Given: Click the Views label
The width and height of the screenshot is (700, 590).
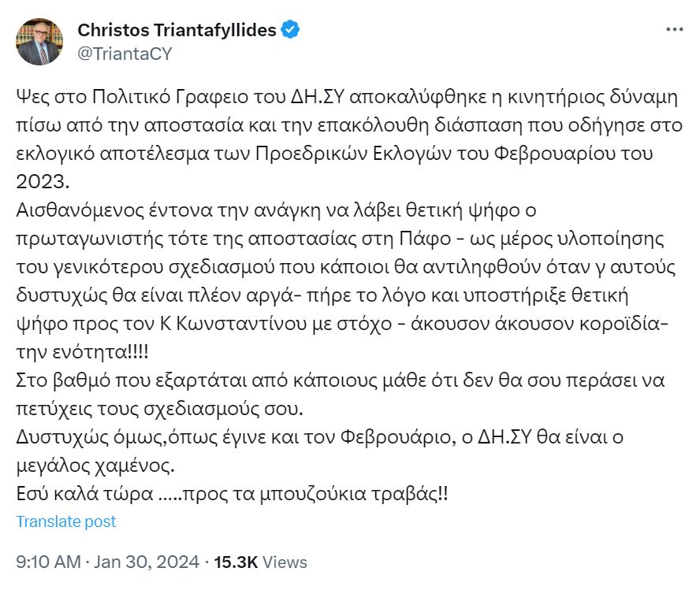Looking at the screenshot, I should pos(285,562).
